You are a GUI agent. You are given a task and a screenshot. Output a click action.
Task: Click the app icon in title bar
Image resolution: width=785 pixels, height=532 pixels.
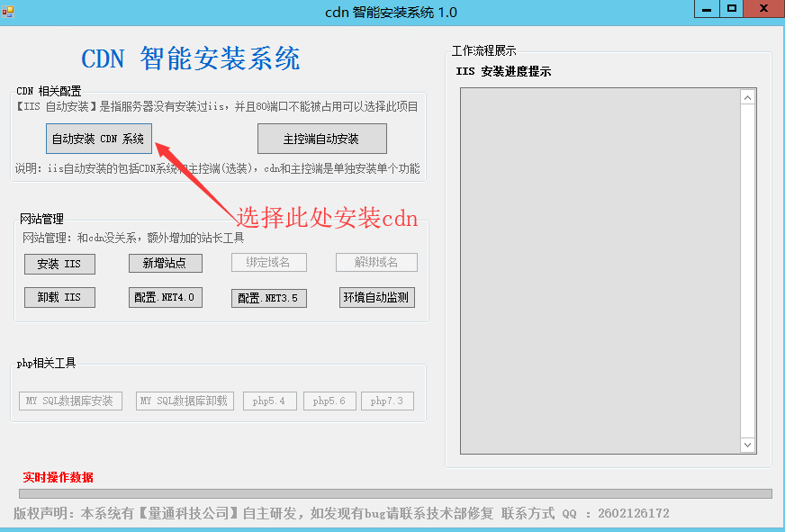click(x=8, y=10)
